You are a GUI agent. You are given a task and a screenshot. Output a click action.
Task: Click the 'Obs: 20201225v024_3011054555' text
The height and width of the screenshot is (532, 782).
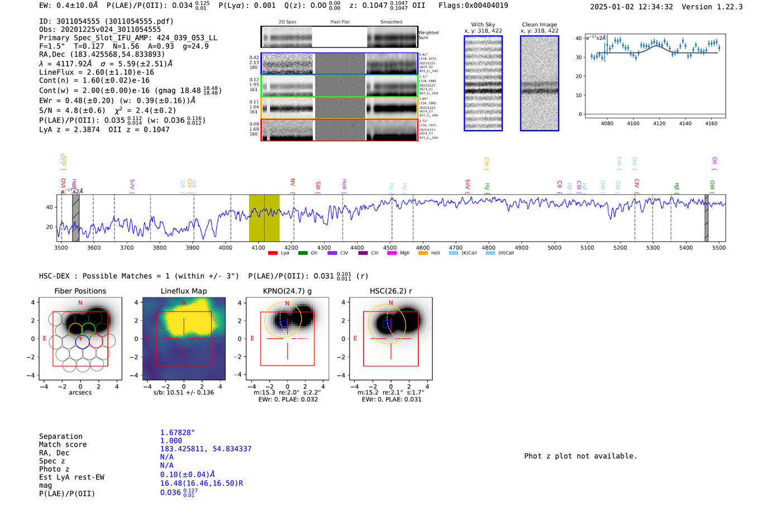click(100, 30)
